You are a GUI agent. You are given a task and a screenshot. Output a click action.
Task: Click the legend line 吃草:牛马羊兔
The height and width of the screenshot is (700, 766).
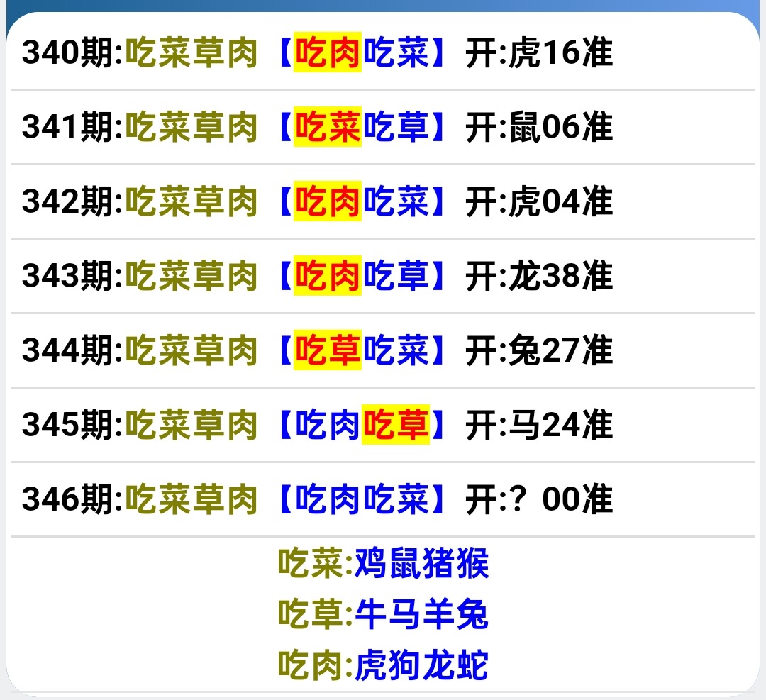coord(383,614)
